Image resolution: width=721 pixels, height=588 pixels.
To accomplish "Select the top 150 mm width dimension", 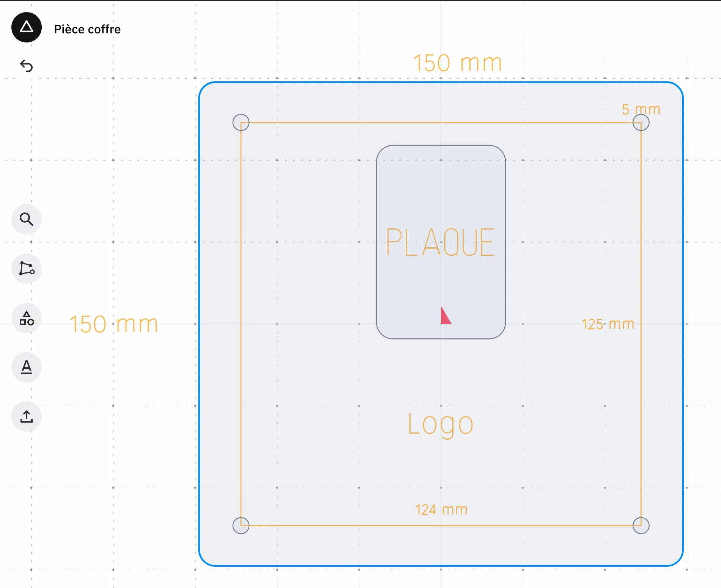I will pyautogui.click(x=457, y=63).
